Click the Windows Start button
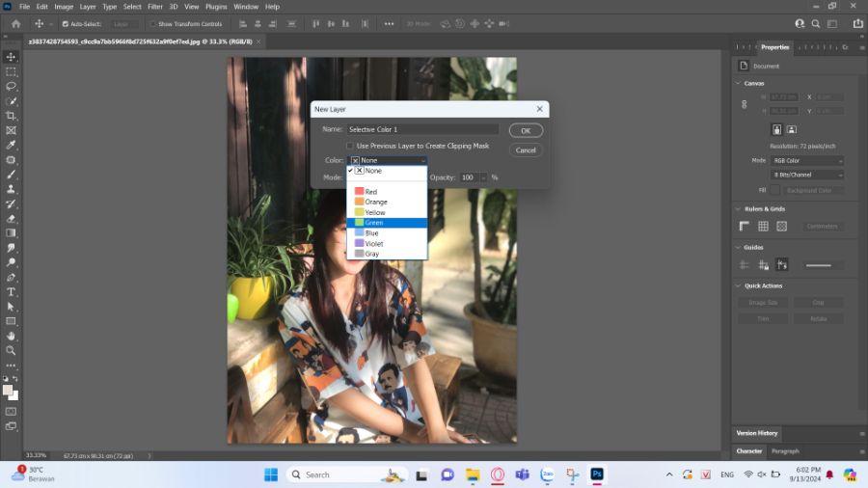Image resolution: width=868 pixels, height=488 pixels. pos(271,474)
